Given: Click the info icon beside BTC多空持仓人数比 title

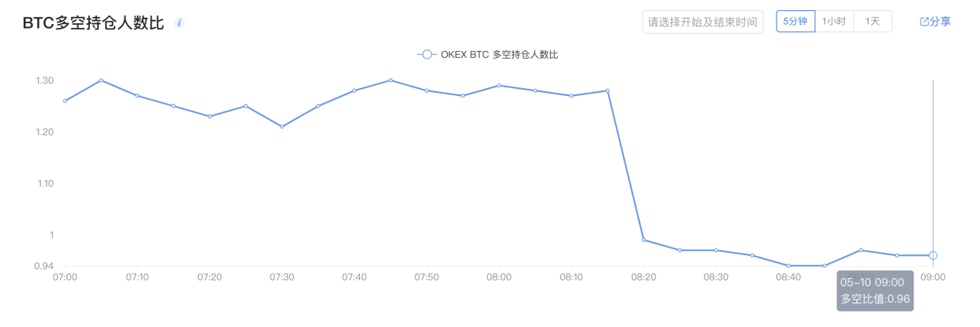Looking at the screenshot, I should click(x=179, y=23).
